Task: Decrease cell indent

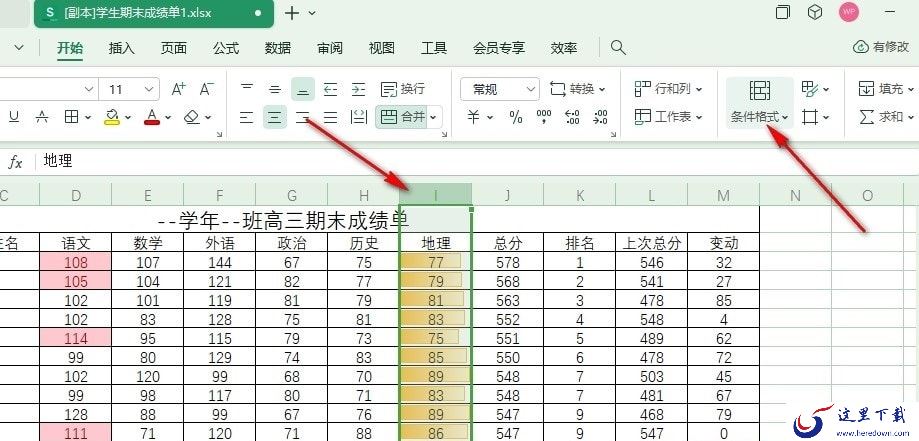Action: coord(331,89)
